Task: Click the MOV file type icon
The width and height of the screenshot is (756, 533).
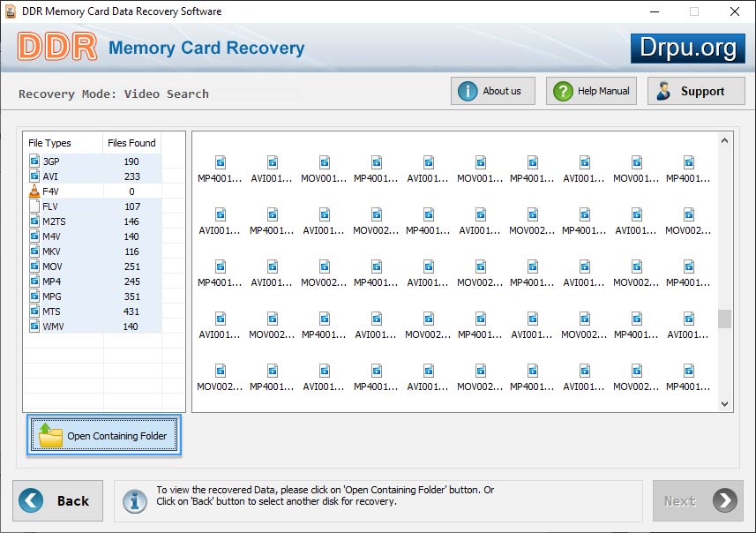Action: (34, 266)
